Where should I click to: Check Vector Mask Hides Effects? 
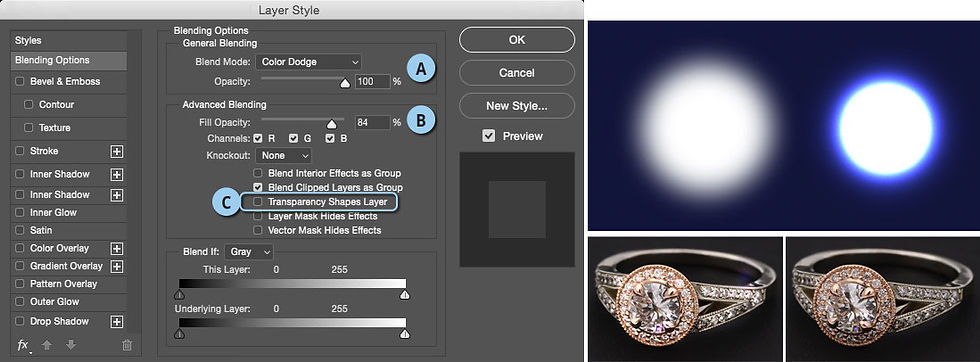pos(258,230)
